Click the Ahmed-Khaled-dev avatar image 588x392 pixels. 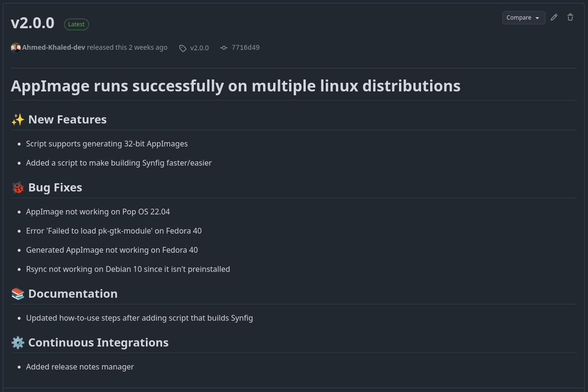point(16,48)
